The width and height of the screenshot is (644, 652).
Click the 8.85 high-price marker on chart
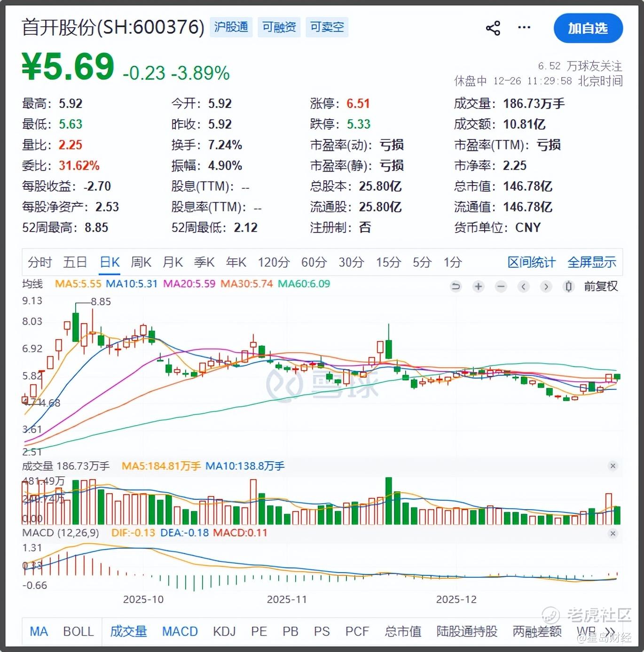coord(101,302)
